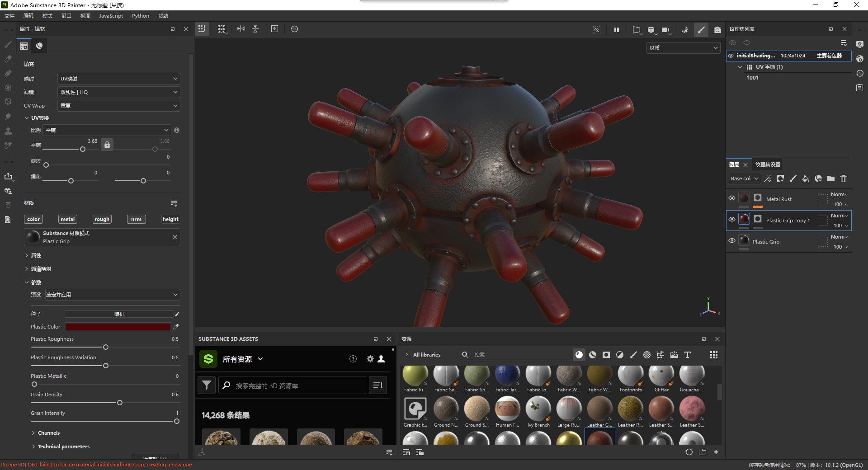Image resolution: width=868 pixels, height=470 pixels.
Task: Activate the painting brush mode in viewport toolbar
Action: 701,29
